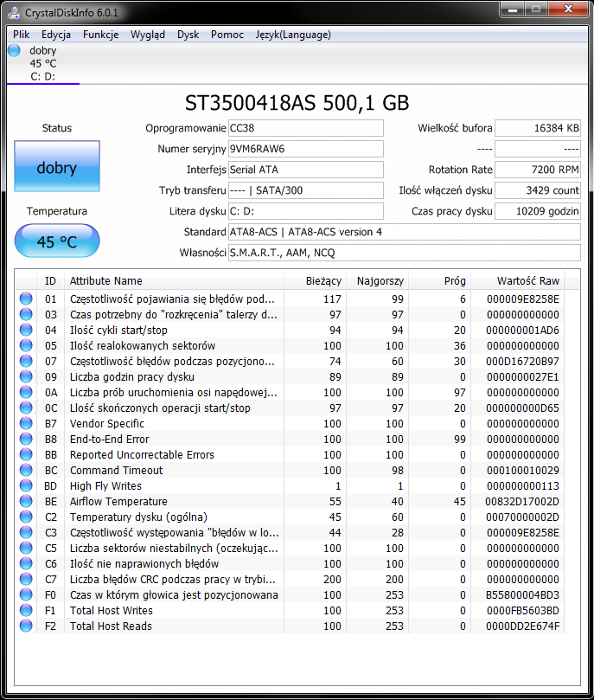
Task: Click the CrystalDiskInfo title bar app icon
Action: click(x=14, y=12)
